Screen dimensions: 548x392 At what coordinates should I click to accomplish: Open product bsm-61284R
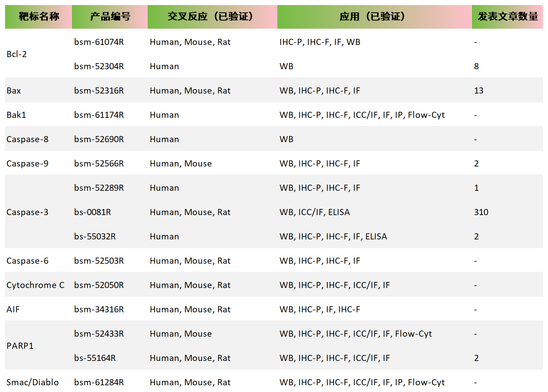pyautogui.click(x=99, y=383)
